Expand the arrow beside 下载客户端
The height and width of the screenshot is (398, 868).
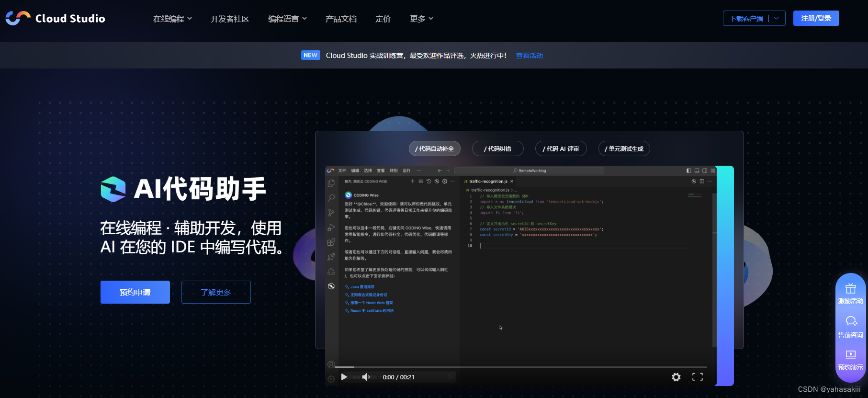pos(777,18)
